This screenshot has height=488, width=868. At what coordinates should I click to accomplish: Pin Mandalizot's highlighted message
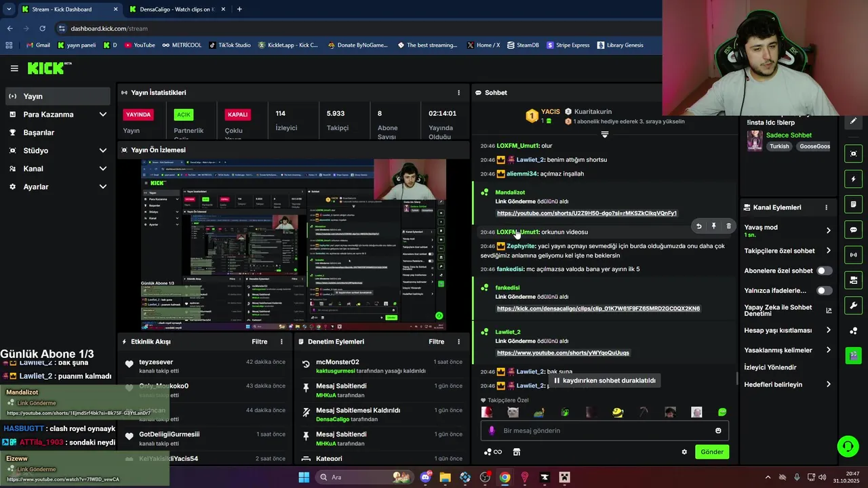(713, 226)
